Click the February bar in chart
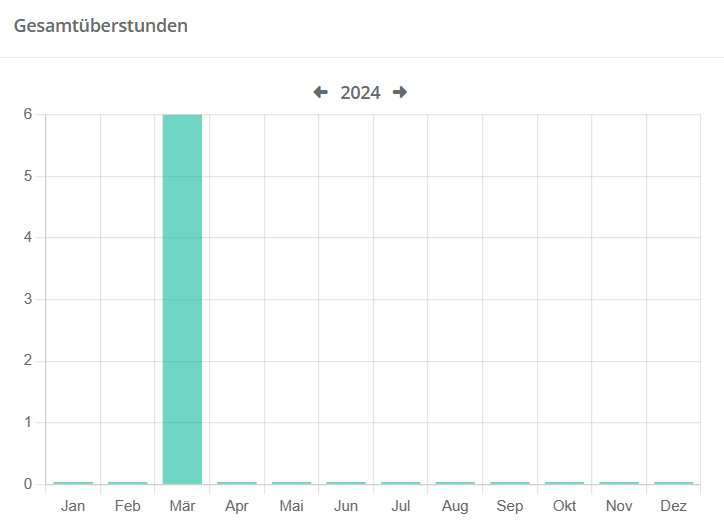 tap(128, 483)
